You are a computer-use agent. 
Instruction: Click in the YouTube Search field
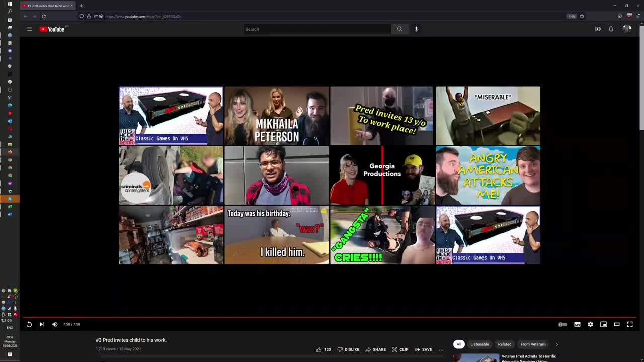coord(317,29)
